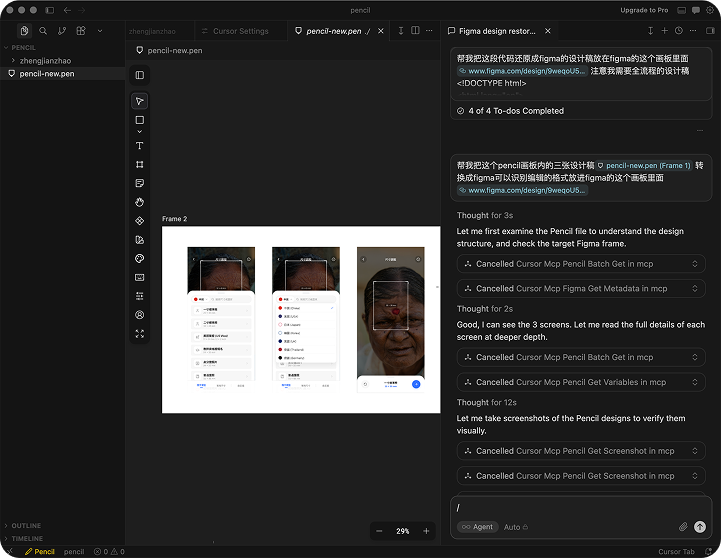This screenshot has height=558, width=721.
Task: Zoom in with plus button
Action: pyautogui.click(x=426, y=531)
